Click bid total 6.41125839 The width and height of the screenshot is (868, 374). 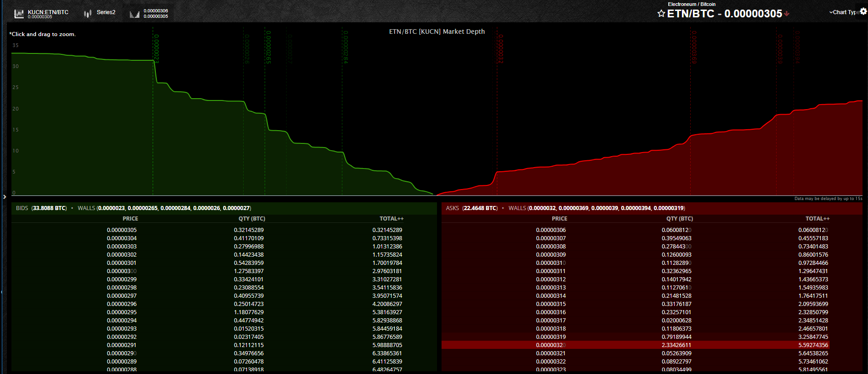click(x=387, y=362)
